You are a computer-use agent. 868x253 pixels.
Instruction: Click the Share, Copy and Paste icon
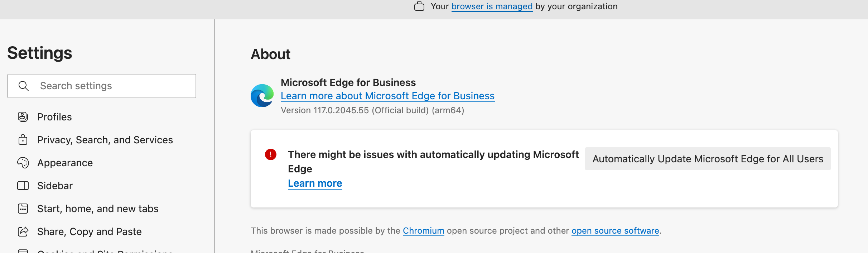pyautogui.click(x=23, y=231)
